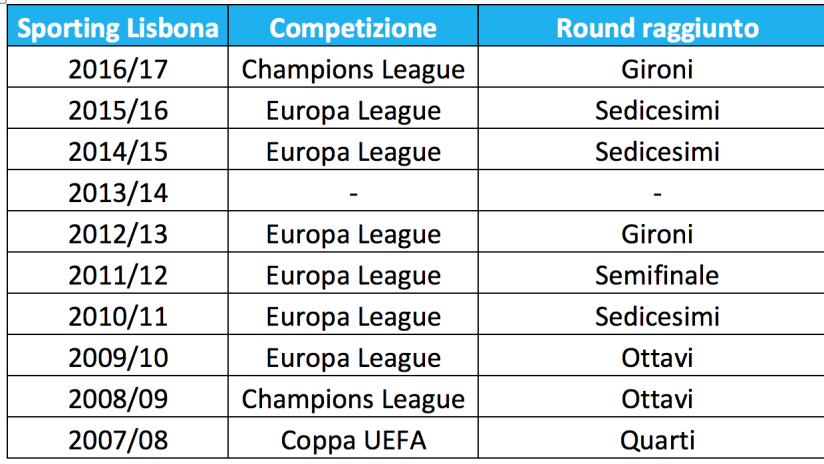Viewport: 824px width, 464px height.
Task: Click the 2011/12 season cell
Action: point(118,273)
